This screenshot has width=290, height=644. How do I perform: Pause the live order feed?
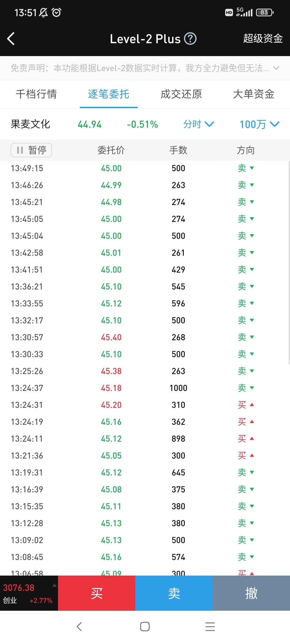(x=31, y=150)
